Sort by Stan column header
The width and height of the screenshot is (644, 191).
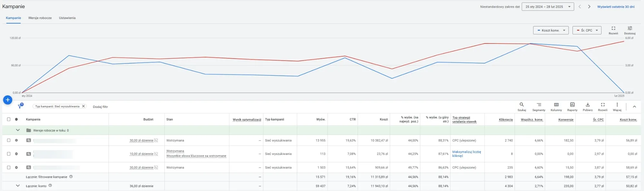[170, 119]
